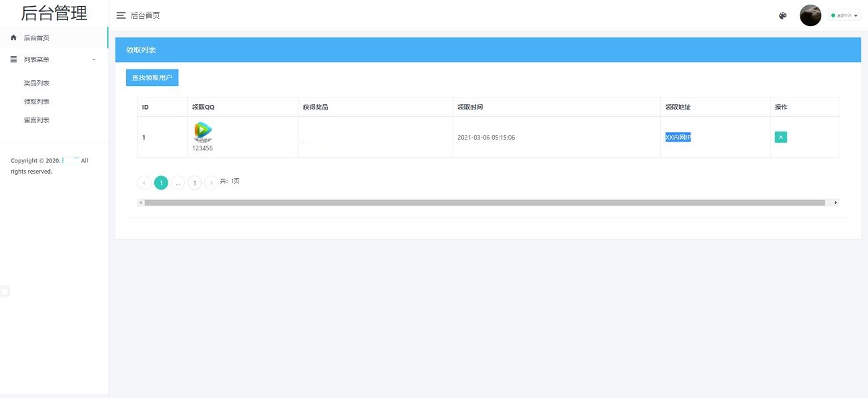Screen dimensions: 868x398
Task: Click the 查找领取用户 button
Action: coord(152,78)
